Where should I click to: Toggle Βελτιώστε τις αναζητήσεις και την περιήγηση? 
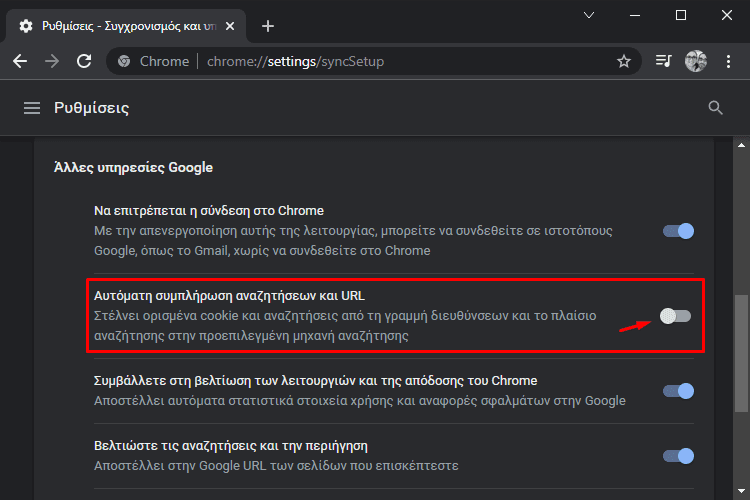point(678,456)
